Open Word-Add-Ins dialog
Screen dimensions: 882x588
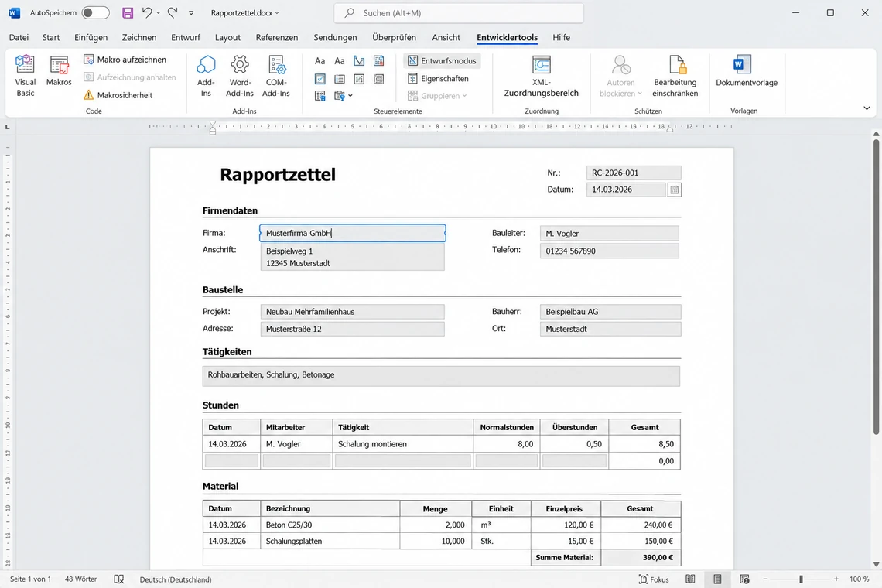240,76
